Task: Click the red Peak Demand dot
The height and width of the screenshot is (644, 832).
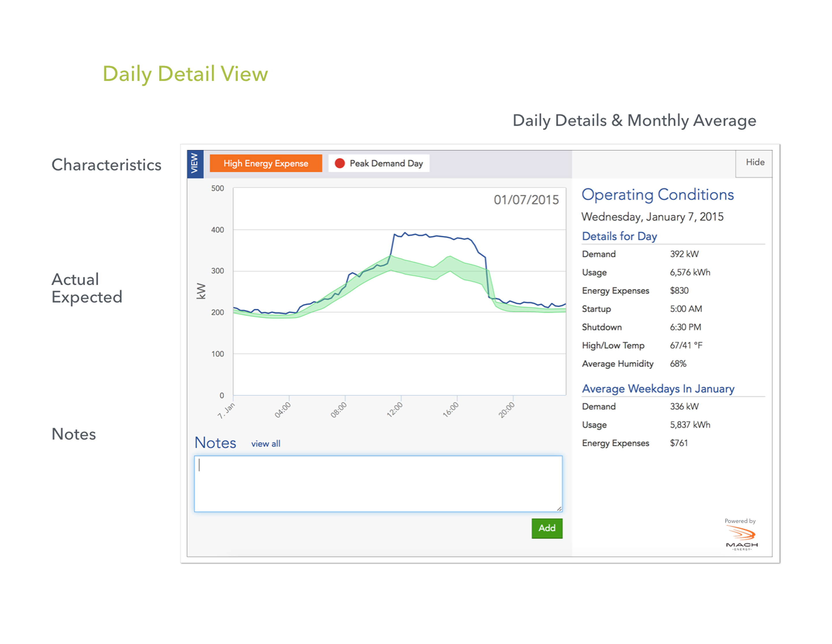Action: point(339,163)
